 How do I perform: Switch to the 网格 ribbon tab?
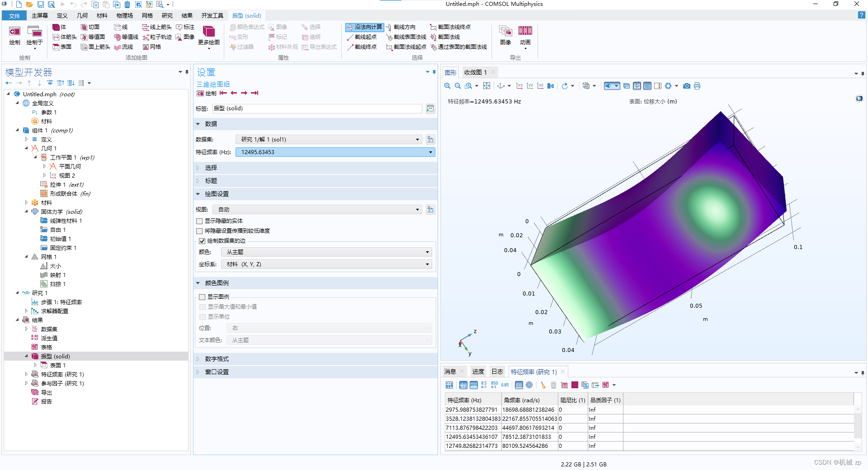[146, 15]
